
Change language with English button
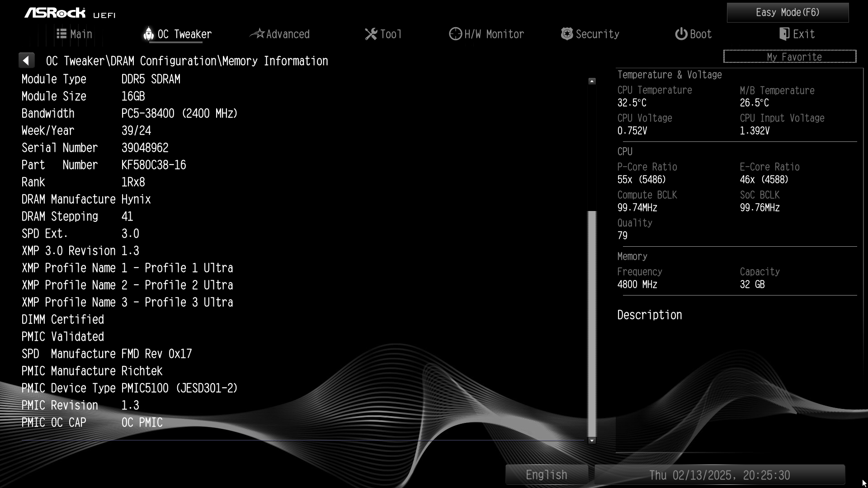547,475
